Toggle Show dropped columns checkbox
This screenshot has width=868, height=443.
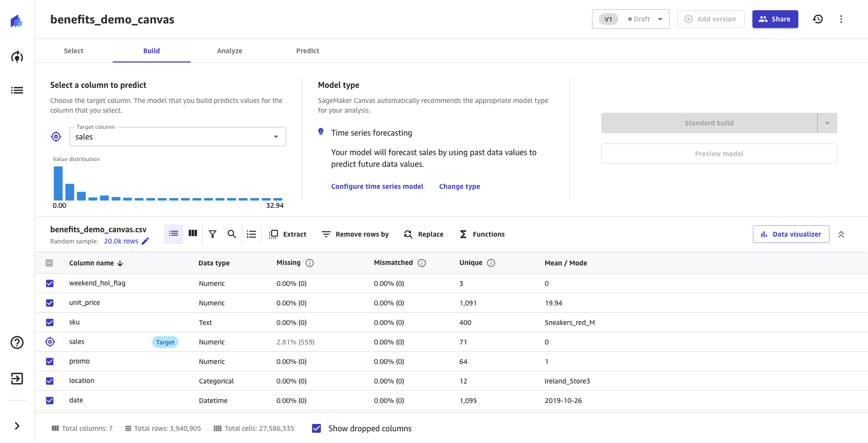pos(316,428)
